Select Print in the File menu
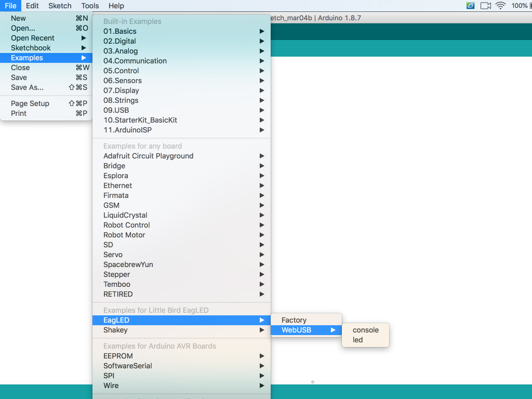The image size is (532, 399). pos(46,113)
